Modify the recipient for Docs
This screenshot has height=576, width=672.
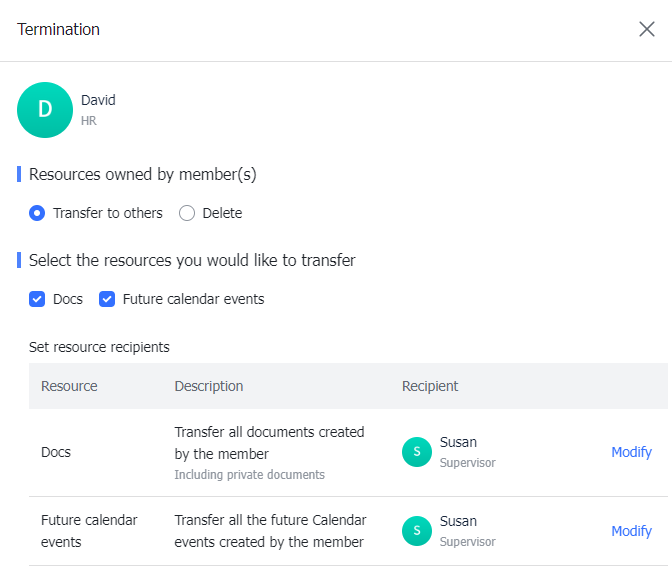coord(631,452)
